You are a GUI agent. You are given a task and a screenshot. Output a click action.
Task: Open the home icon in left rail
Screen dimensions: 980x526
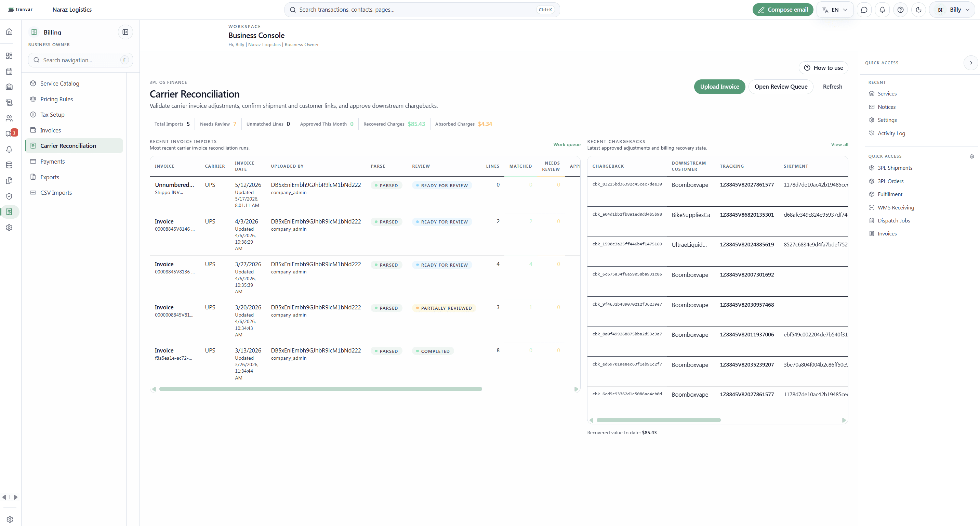click(9, 31)
